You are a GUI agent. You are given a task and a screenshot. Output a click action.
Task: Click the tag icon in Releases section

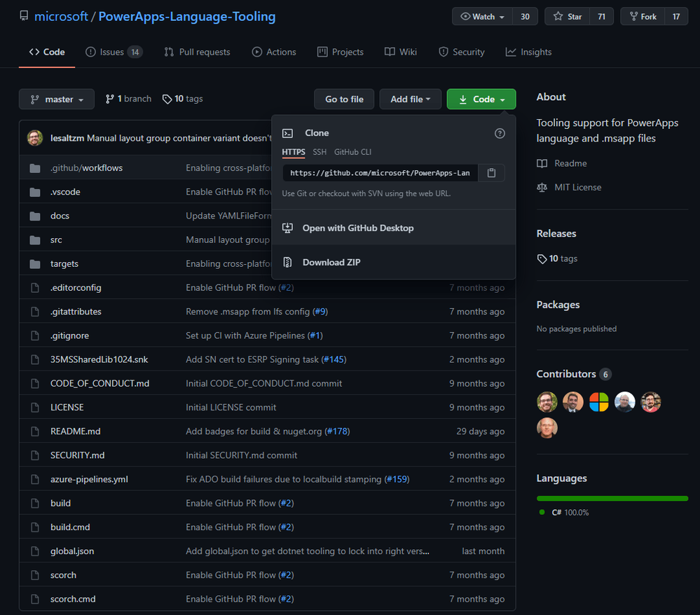pyautogui.click(x=542, y=259)
